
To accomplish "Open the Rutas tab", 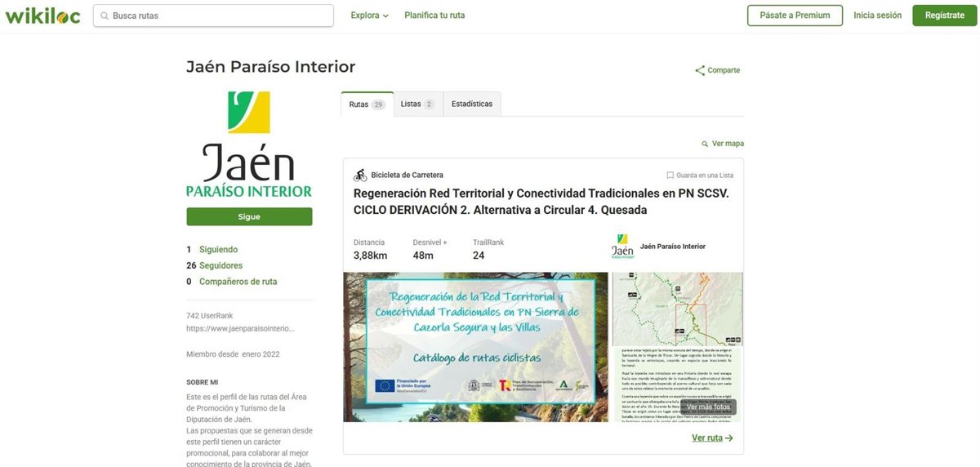I will pos(367,105).
